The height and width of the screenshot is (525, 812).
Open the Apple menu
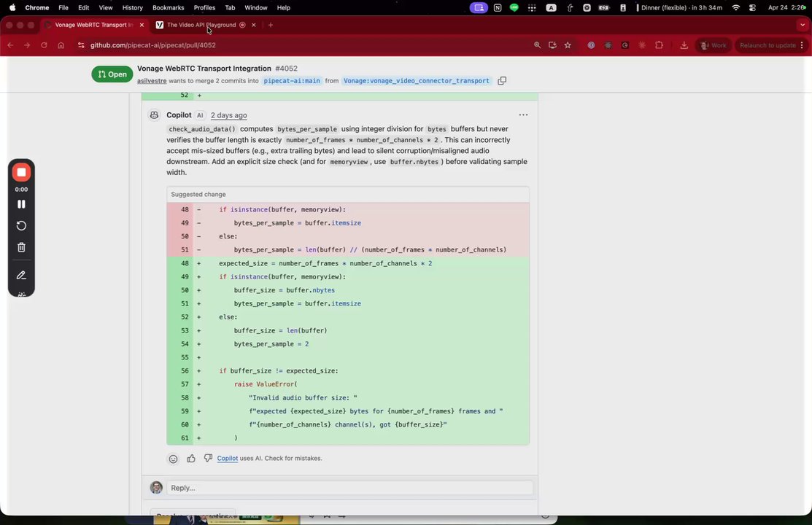point(12,8)
